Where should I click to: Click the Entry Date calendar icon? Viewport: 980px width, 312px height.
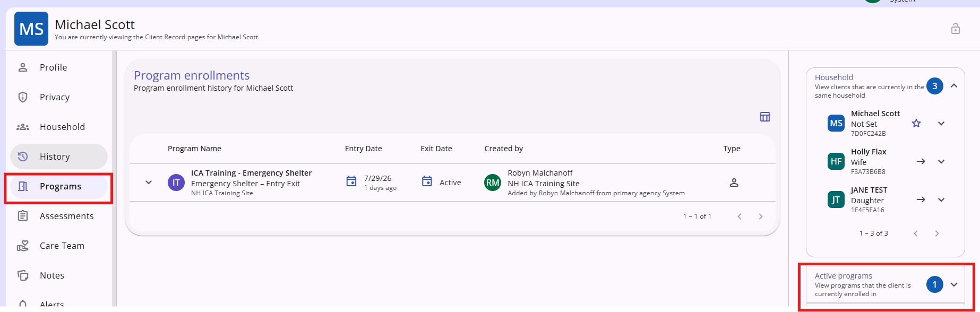351,181
